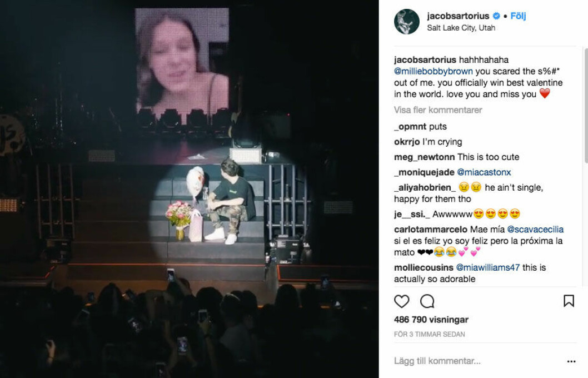Click the concert video to play
This screenshot has width=588, height=378.
[189, 189]
